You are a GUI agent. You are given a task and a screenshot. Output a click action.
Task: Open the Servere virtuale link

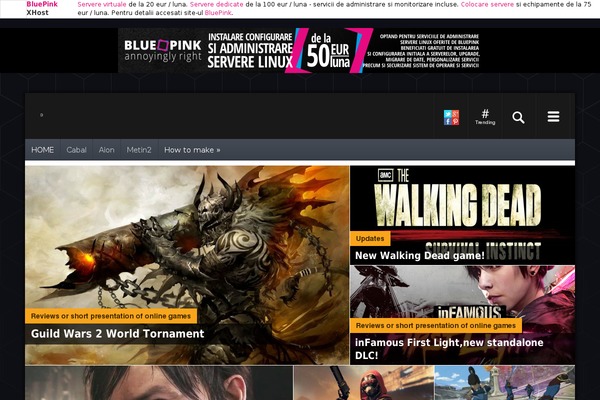pyautogui.click(x=102, y=5)
